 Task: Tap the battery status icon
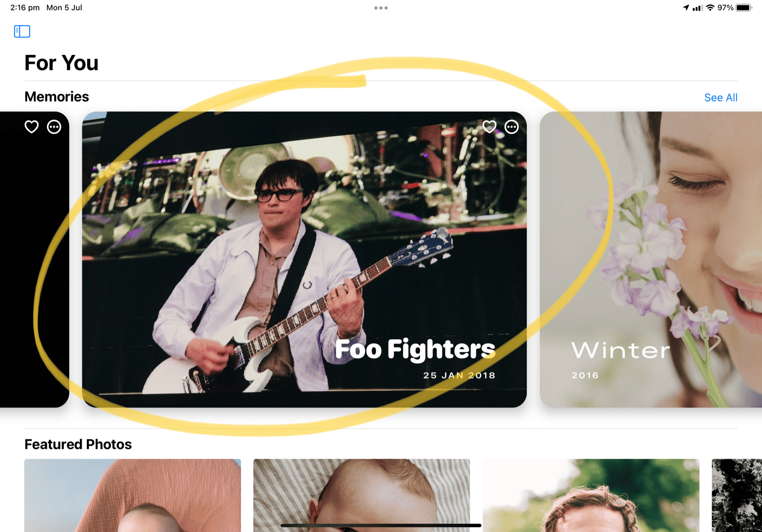pyautogui.click(x=744, y=8)
